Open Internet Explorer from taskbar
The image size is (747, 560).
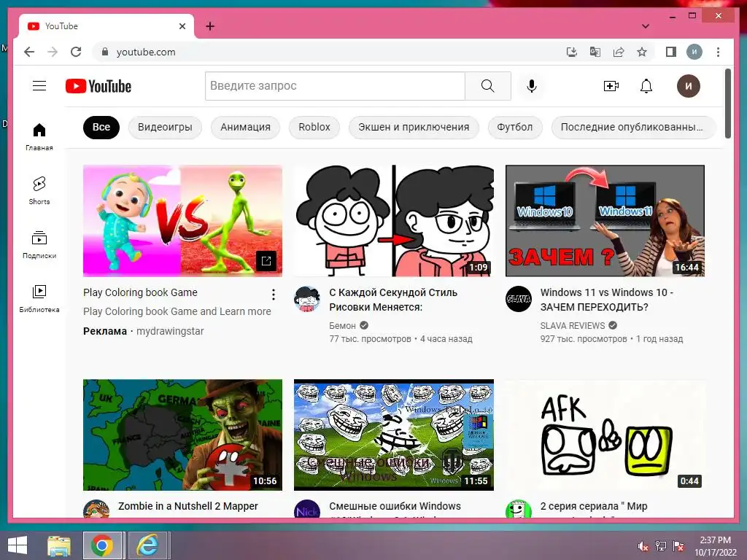(x=148, y=545)
